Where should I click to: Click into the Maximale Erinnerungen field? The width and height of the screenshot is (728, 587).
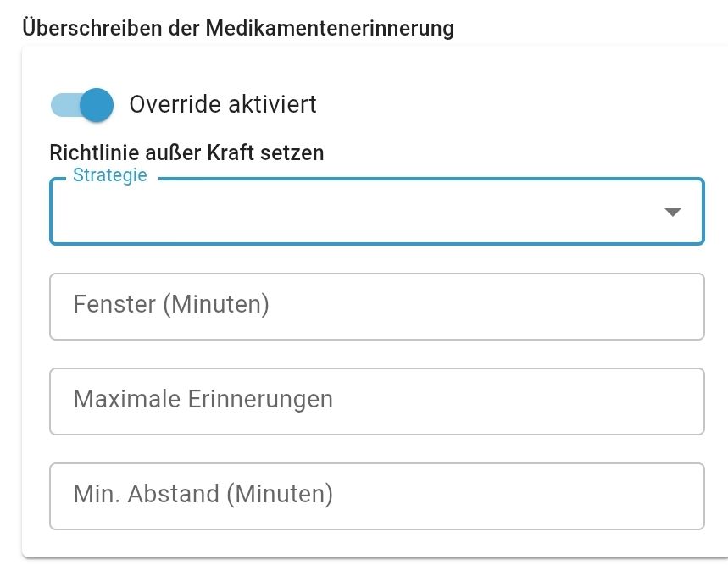click(376, 401)
